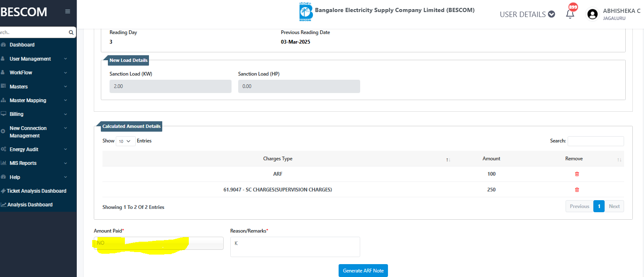The width and height of the screenshot is (644, 277).
Task: Click the MIS Reports chart icon
Action: click(x=3, y=163)
